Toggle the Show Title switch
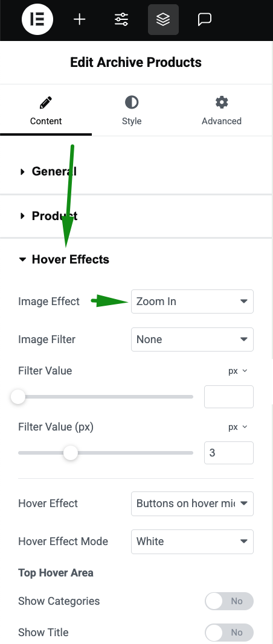 pos(229,633)
